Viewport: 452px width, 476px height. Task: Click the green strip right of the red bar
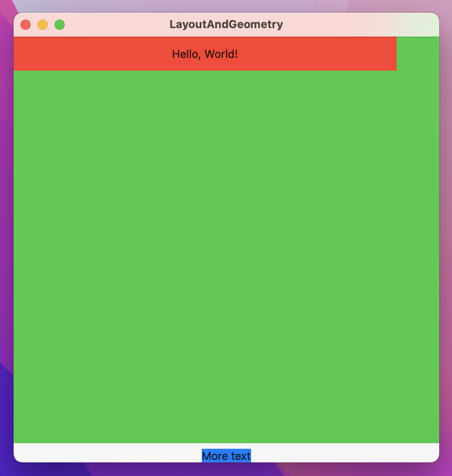pyautogui.click(x=417, y=54)
